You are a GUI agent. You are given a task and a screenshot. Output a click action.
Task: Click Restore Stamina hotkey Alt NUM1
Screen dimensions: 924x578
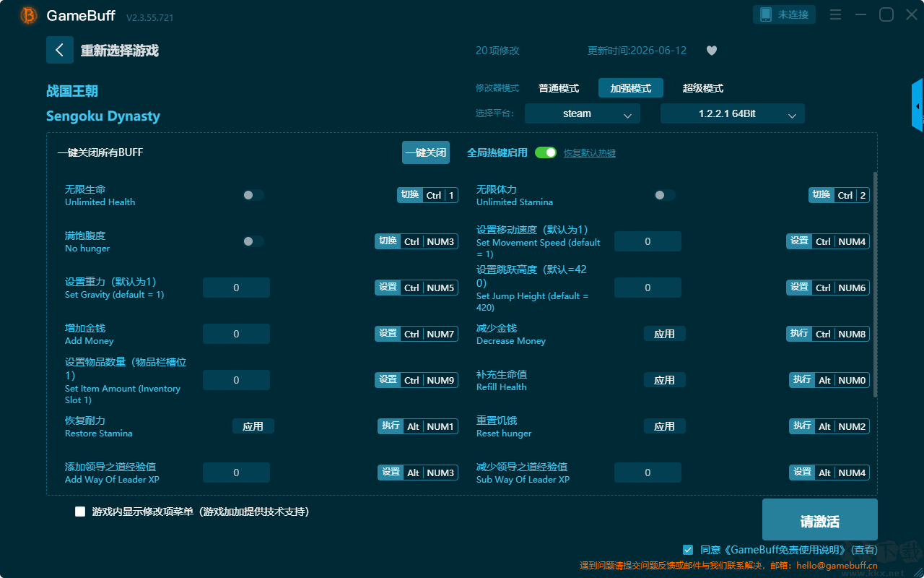pyautogui.click(x=418, y=426)
